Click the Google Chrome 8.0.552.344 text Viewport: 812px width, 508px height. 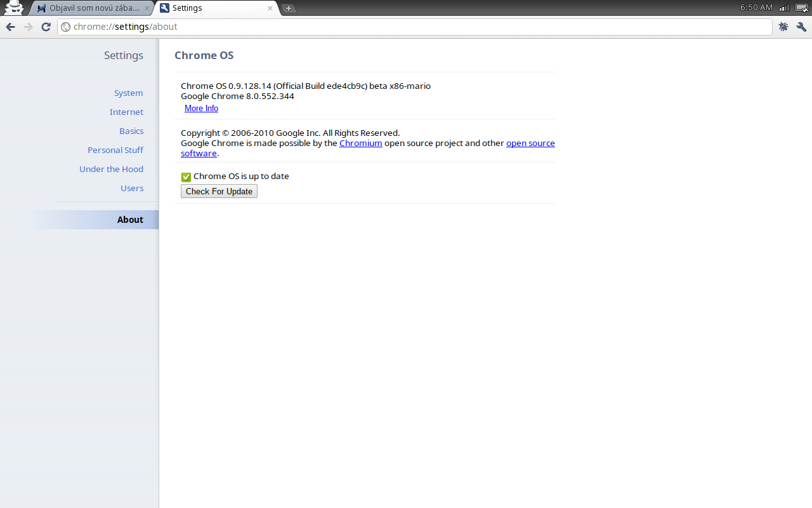pyautogui.click(x=237, y=96)
